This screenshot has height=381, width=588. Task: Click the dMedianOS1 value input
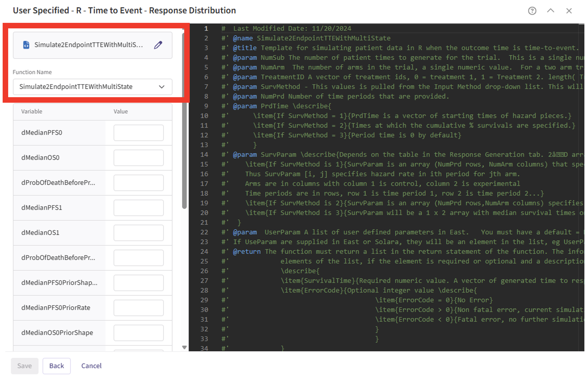click(x=138, y=233)
